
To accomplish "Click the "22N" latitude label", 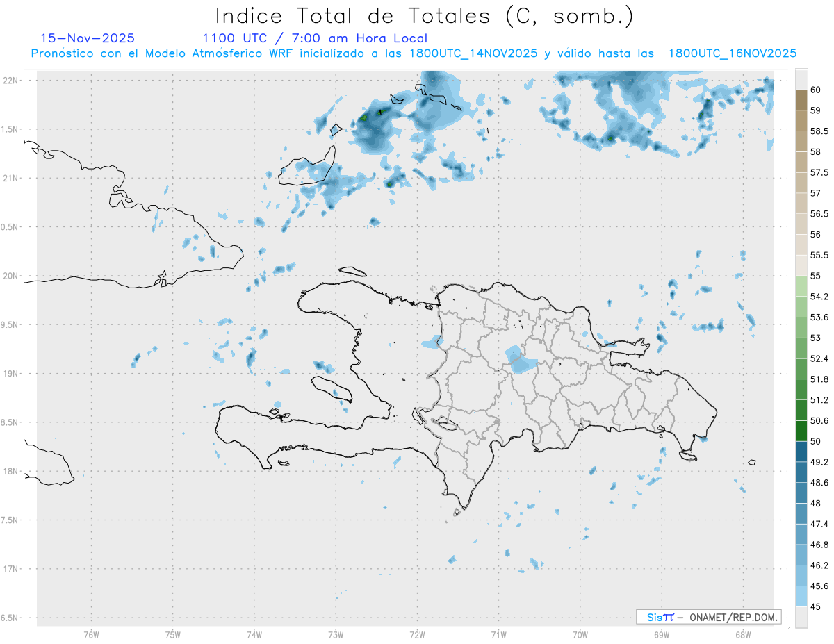I will [x=12, y=81].
